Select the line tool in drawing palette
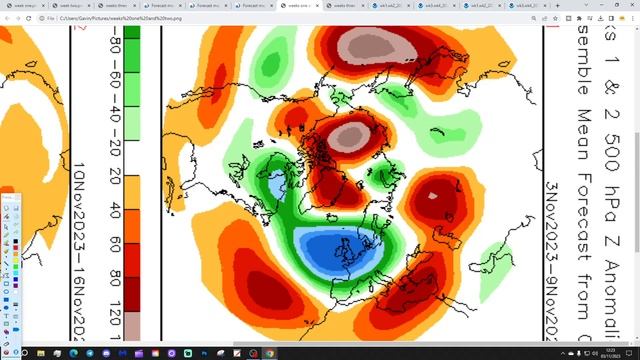The height and width of the screenshot is (360, 640). pyautogui.click(x=6, y=264)
